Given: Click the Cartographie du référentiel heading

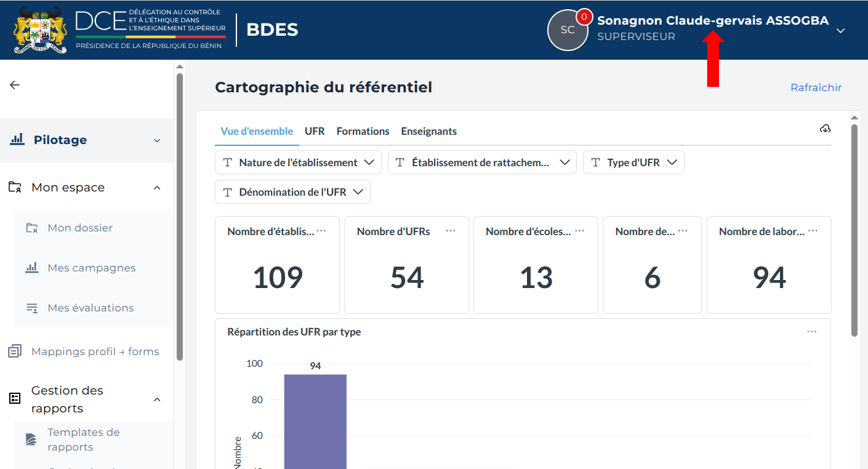Looking at the screenshot, I should [x=323, y=87].
